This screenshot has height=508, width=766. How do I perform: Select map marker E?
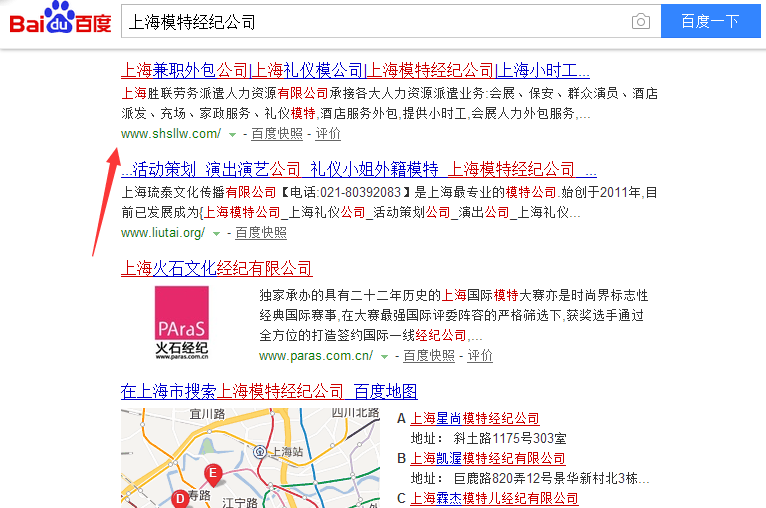click(213, 474)
